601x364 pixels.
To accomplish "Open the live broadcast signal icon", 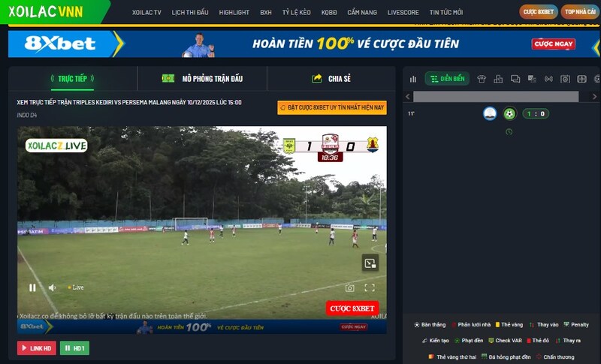I will [x=548, y=79].
